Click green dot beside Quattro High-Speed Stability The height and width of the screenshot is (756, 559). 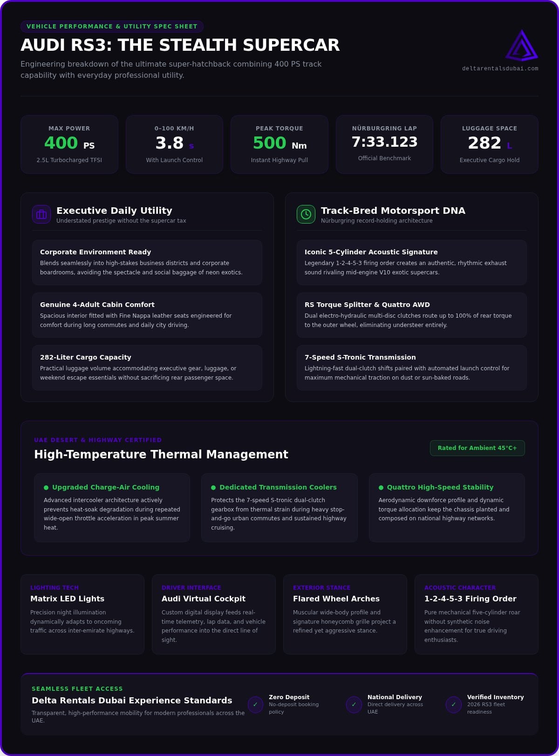[x=381, y=488]
